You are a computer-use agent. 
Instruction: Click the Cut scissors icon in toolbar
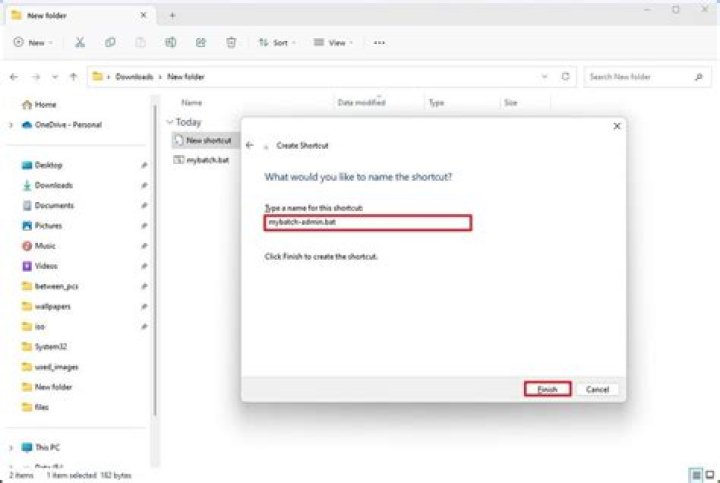pos(80,43)
